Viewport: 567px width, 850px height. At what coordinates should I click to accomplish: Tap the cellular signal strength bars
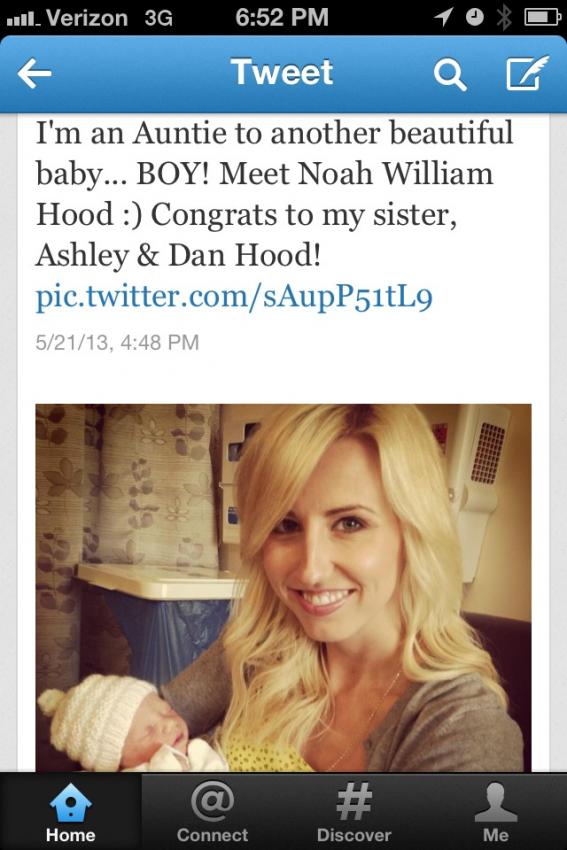23,19
